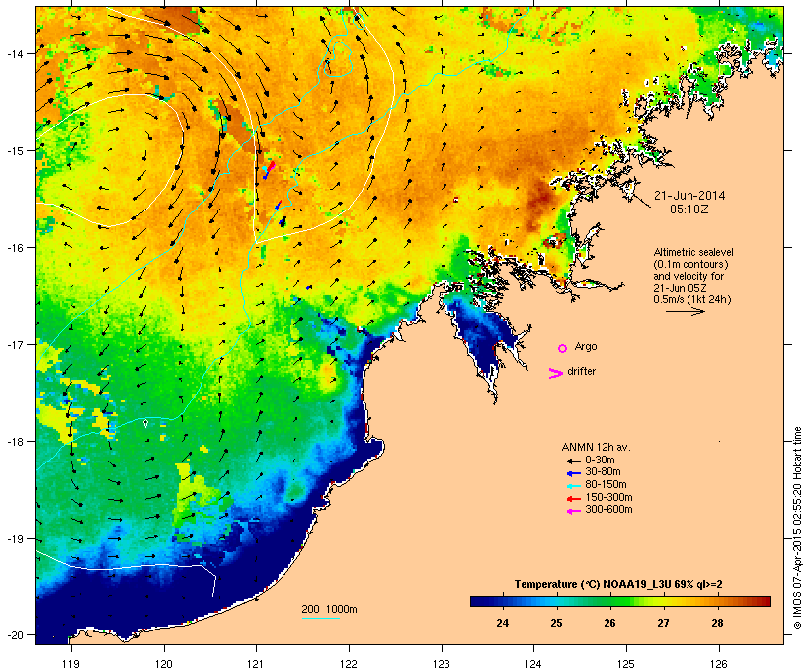This screenshot has height=672, width=810.
Task: Click the '(0.1m contours)' label
Action: (690, 264)
